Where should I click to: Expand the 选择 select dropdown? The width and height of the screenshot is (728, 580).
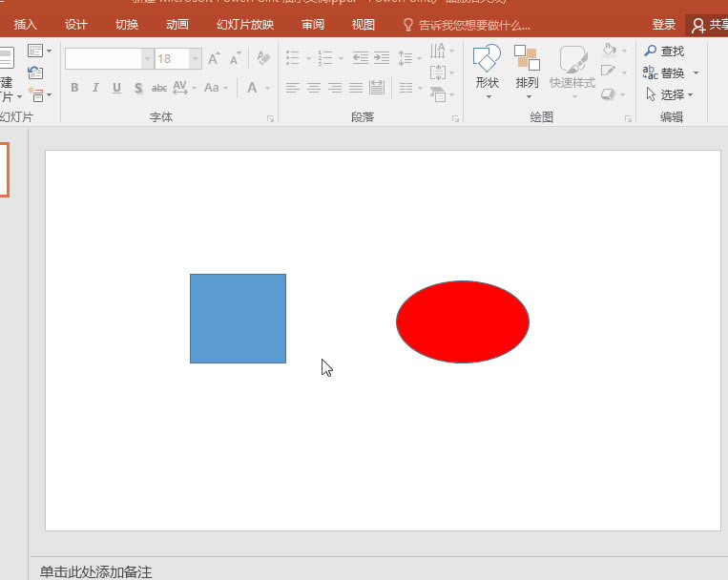690,95
